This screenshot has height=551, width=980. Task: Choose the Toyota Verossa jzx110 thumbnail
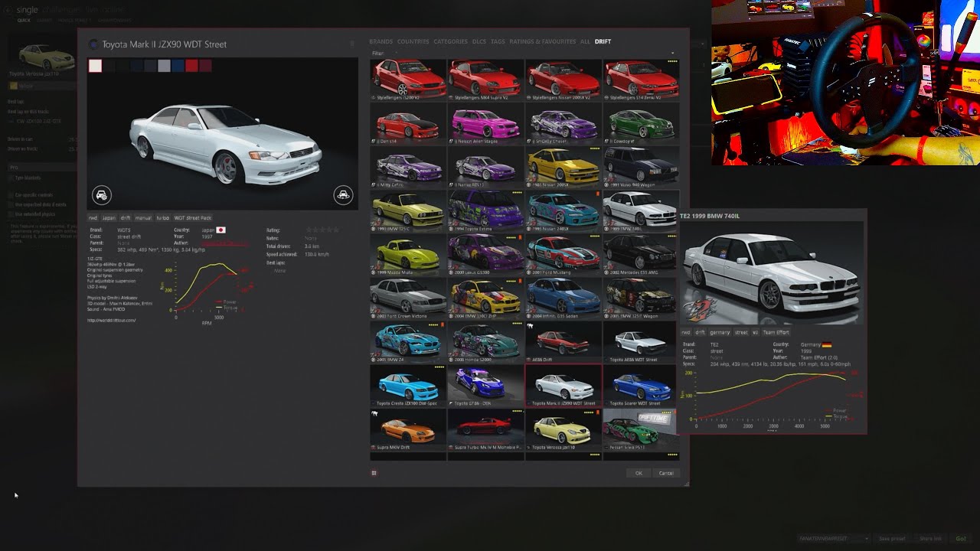tap(563, 429)
